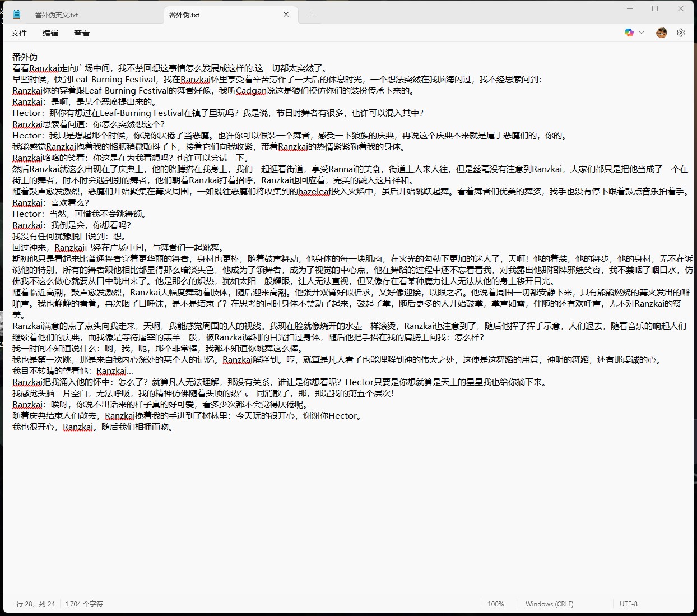Screen dimensions: 697x616
Task: Maximize the Notepad window
Action: click(x=655, y=8)
